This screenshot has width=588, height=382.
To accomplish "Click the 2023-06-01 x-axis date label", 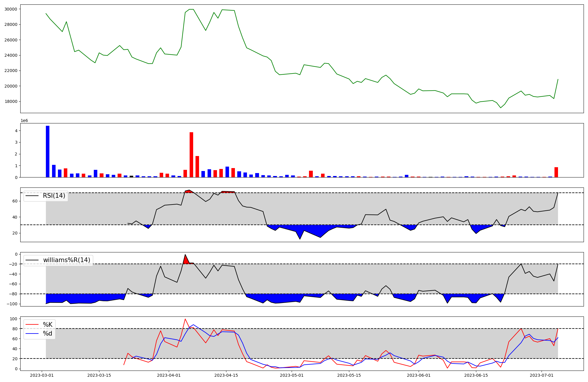I will (x=418, y=375).
